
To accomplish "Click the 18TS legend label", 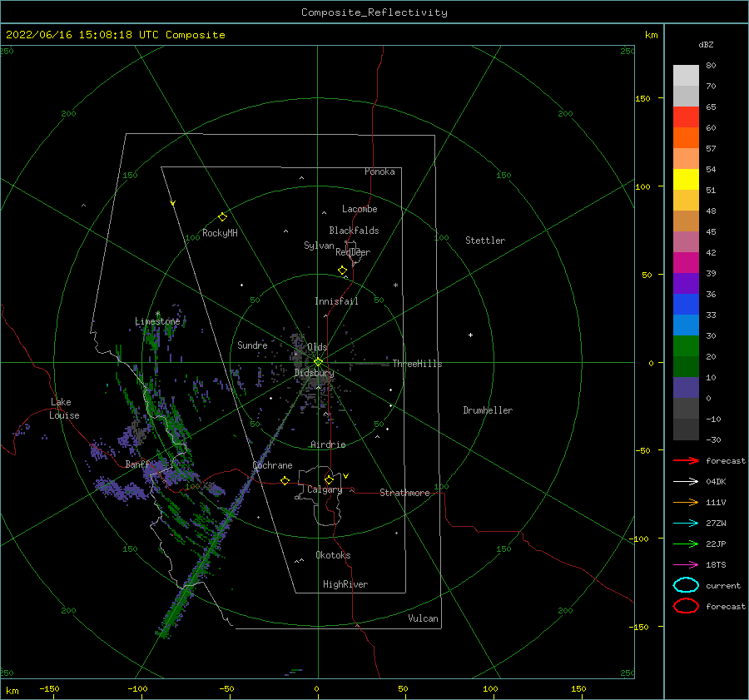I will click(716, 565).
